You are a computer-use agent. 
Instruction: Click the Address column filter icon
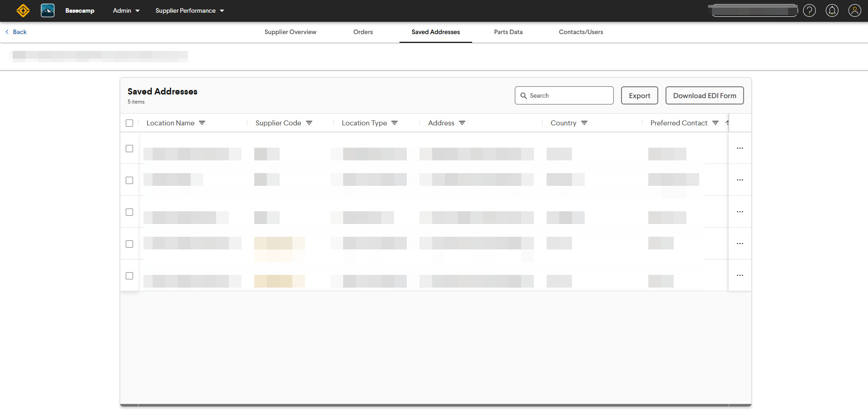tap(462, 123)
